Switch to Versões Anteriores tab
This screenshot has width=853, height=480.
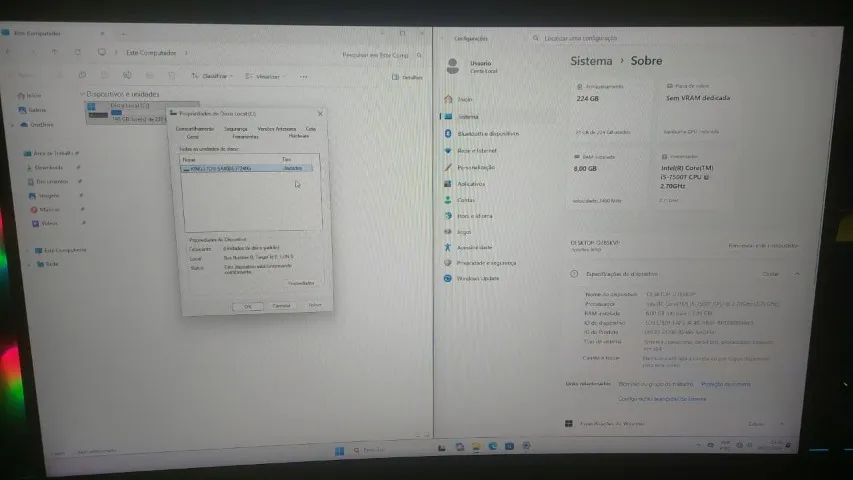[x=276, y=129]
